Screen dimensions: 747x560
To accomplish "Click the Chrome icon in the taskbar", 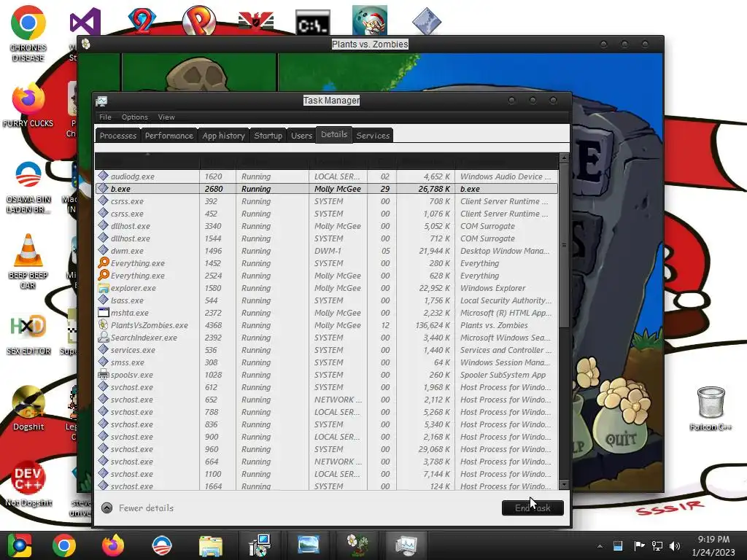I will click(64, 545).
